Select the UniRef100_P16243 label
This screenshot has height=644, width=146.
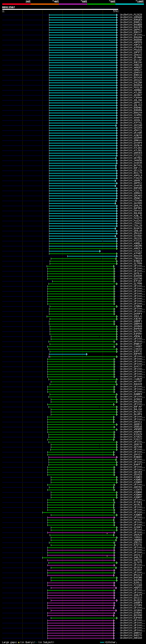click(131, 221)
